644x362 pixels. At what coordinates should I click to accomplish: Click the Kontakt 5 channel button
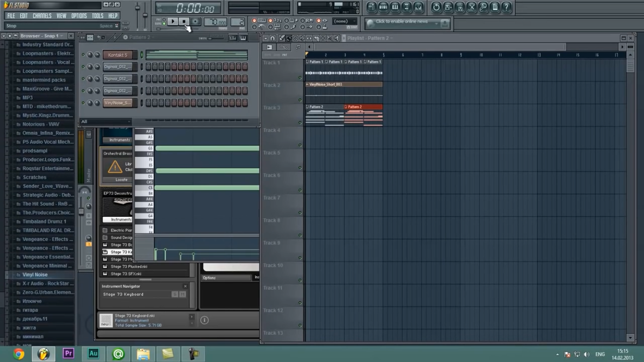point(118,55)
